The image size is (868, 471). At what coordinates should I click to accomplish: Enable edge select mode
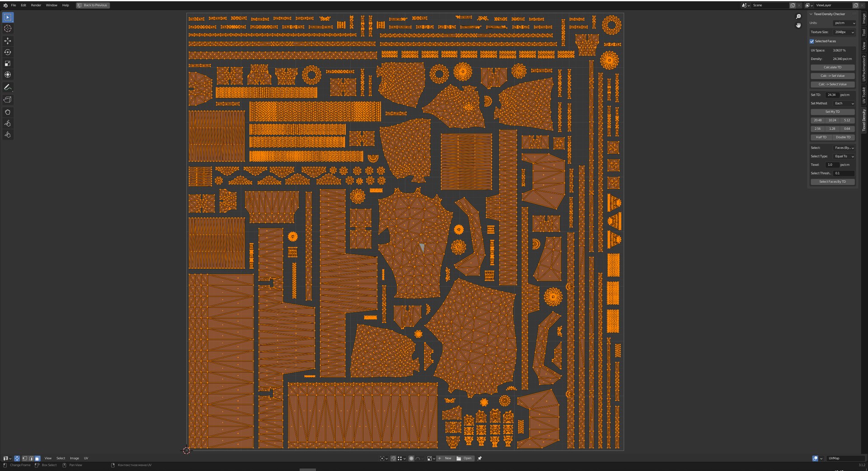(x=31, y=458)
